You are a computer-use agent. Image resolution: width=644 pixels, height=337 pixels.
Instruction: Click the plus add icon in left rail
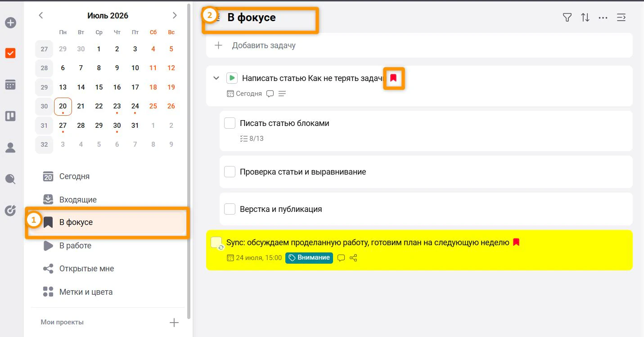click(10, 22)
